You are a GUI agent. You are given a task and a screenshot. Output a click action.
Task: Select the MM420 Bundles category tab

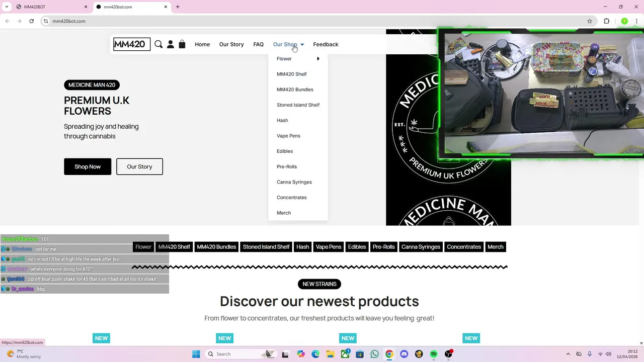[216, 247]
